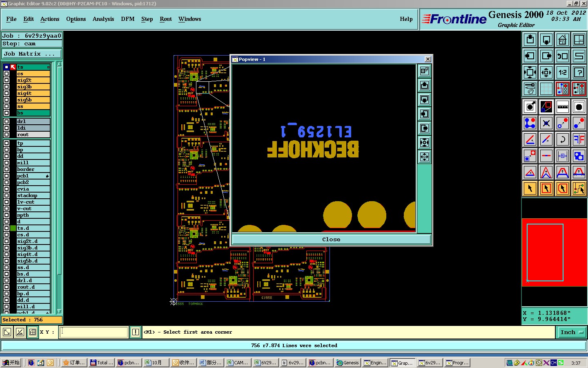Toggle the sig2t layer checkbox
The height and width of the screenshot is (368, 588).
(x=7, y=80)
